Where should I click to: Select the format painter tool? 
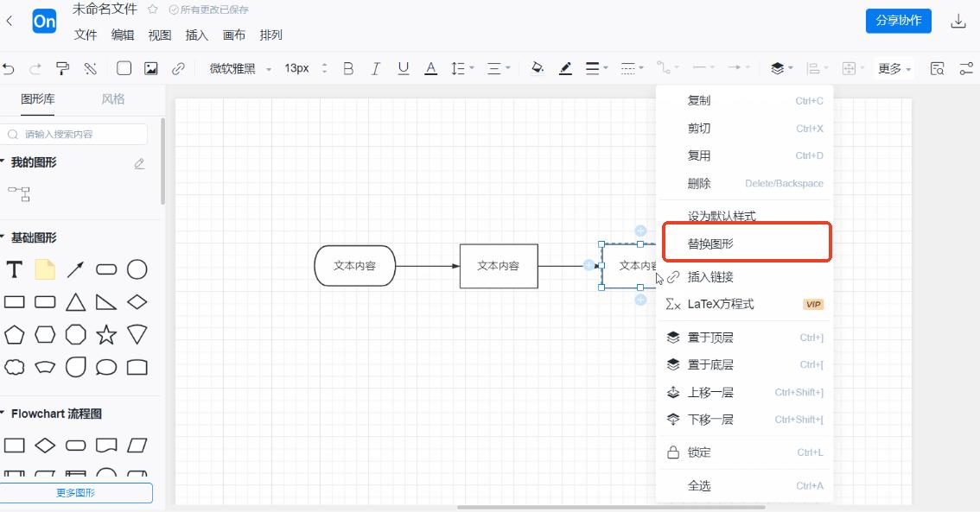(x=62, y=68)
